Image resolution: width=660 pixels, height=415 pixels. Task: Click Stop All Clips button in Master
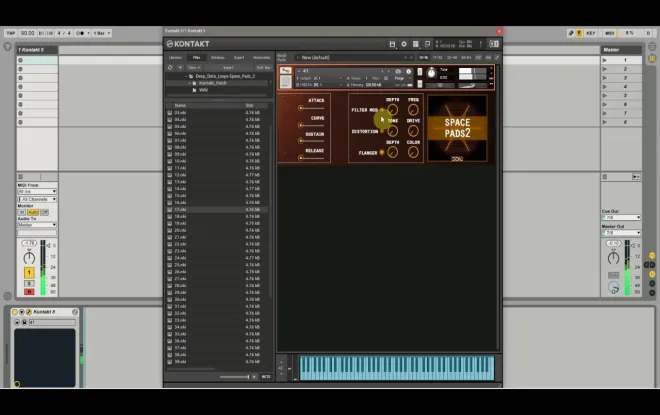tap(605, 177)
